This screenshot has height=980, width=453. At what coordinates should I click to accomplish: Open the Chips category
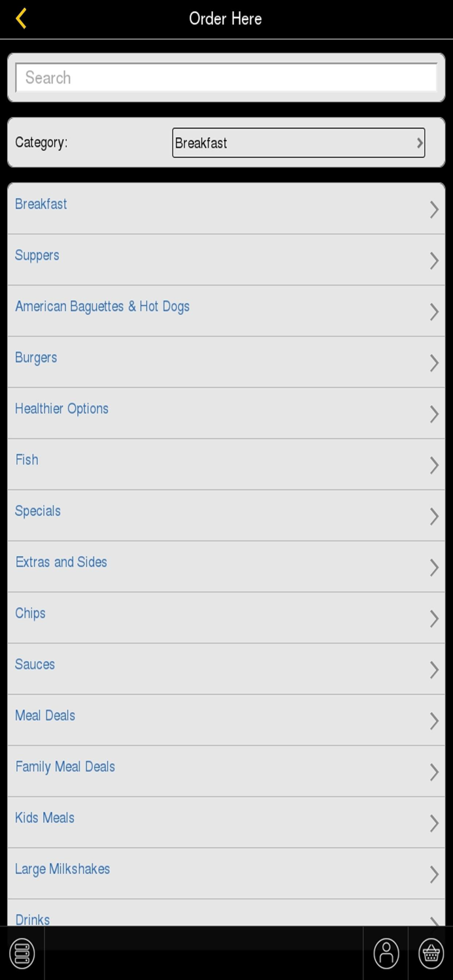(31, 613)
